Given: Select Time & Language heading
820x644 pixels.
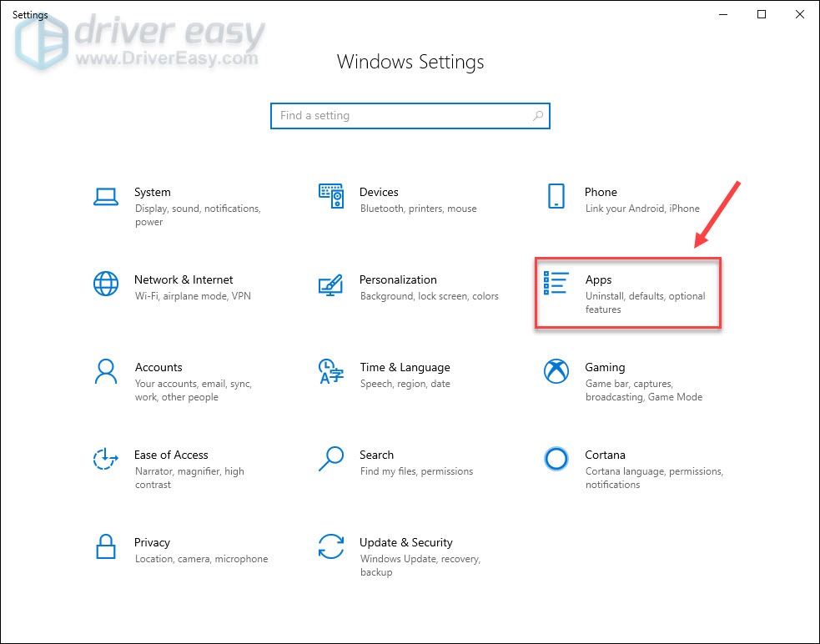Looking at the screenshot, I should [405, 367].
